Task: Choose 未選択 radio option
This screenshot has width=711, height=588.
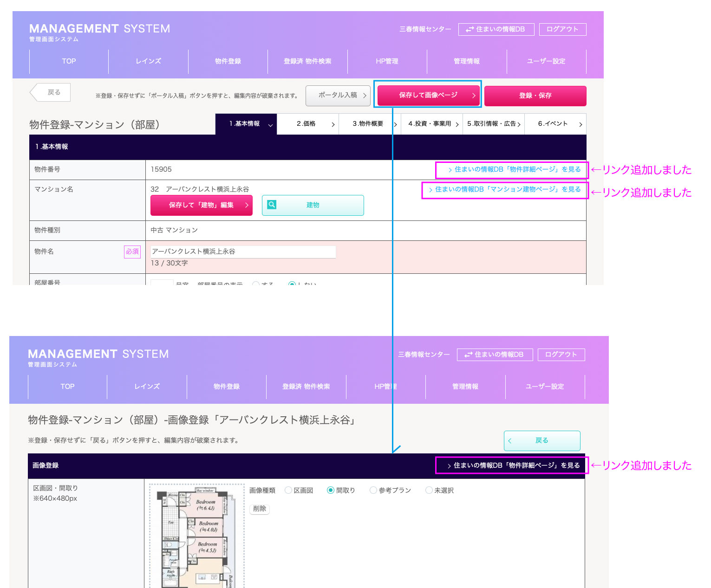Action: coord(429,490)
